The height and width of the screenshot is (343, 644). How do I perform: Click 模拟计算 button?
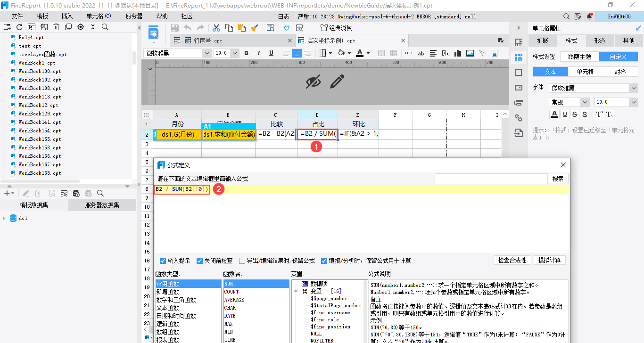(x=549, y=260)
